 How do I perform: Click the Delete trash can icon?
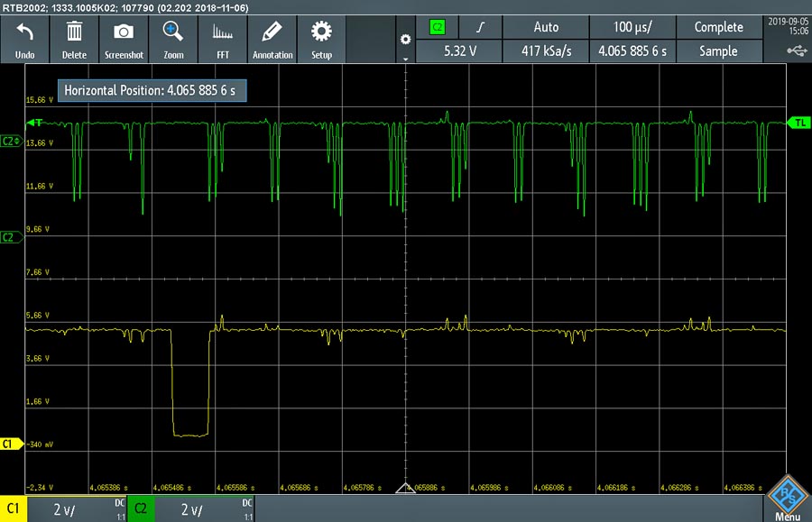click(74, 32)
